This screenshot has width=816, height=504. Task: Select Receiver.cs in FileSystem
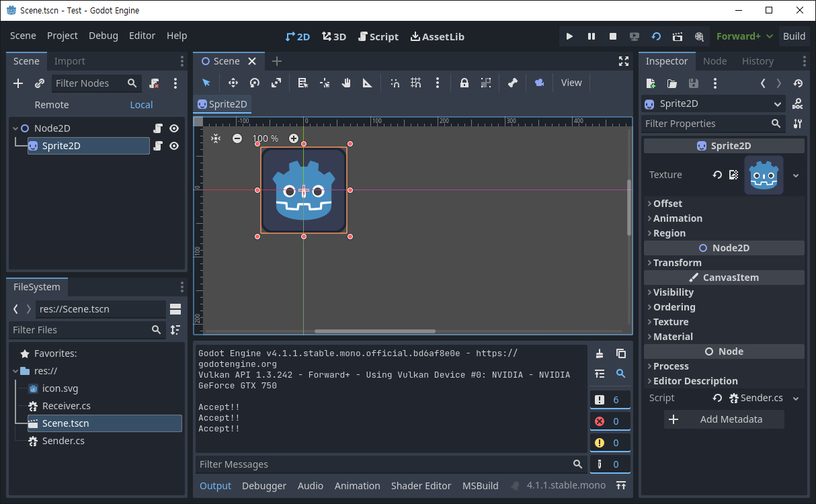(66, 406)
